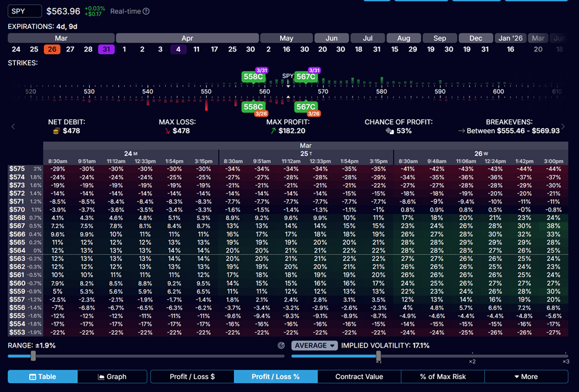The image size is (579, 392).
Task: Pick the April 4 expiration date
Action: (178, 49)
